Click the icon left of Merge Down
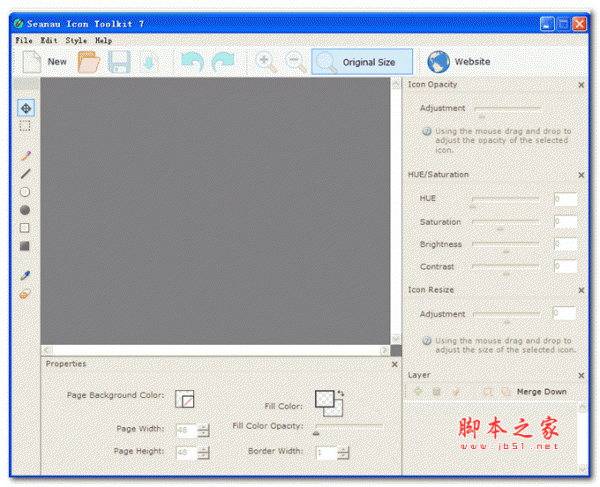The width and height of the screenshot is (600, 487). tap(506, 392)
